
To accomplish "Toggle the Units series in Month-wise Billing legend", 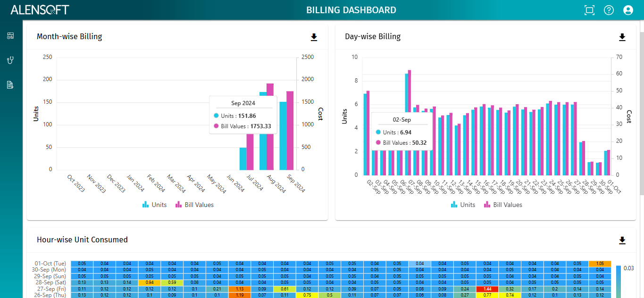I will click(x=154, y=205).
